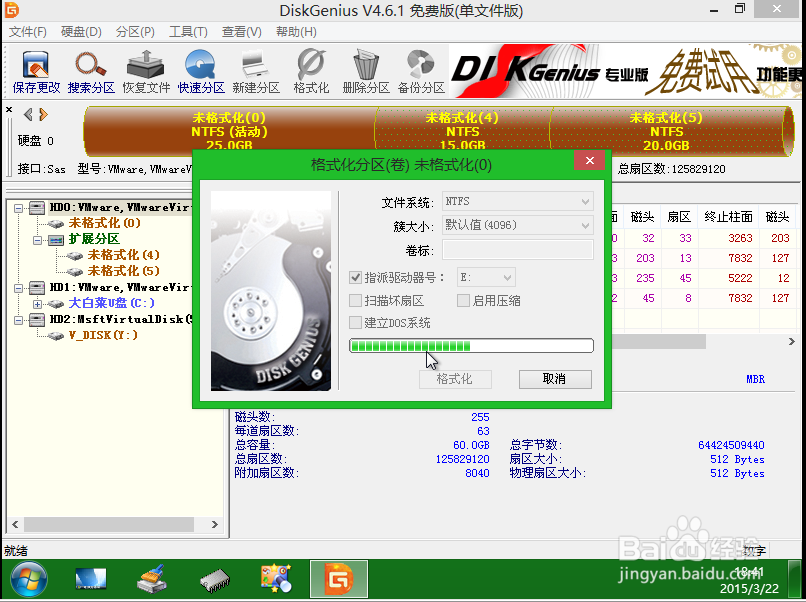Click the Windows Start orb
Screen dimensions: 806x602
point(29,579)
